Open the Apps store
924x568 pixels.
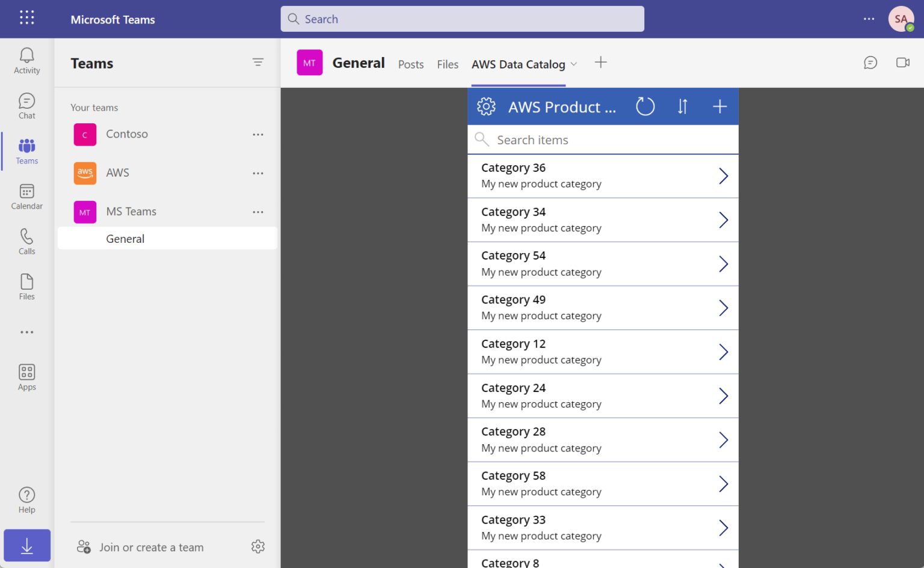tap(26, 377)
